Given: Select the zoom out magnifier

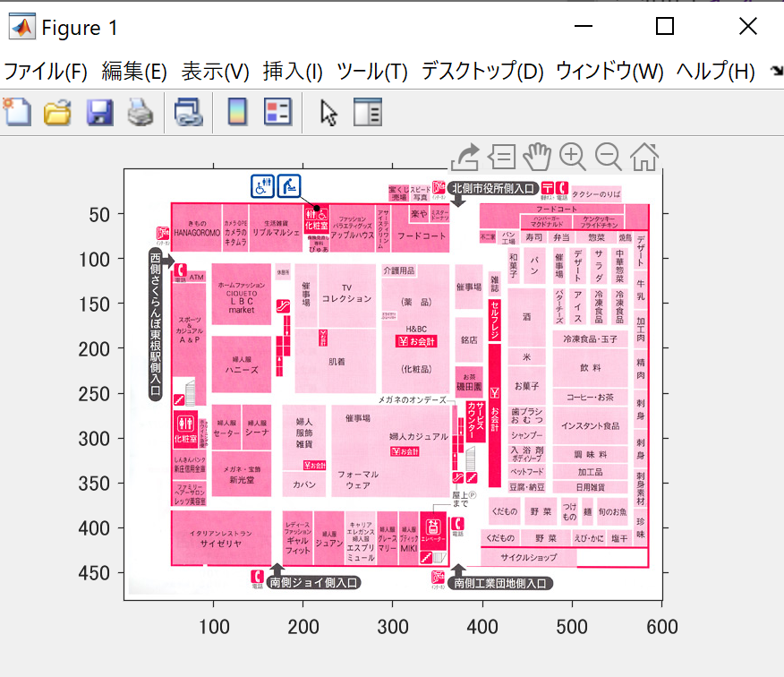Looking at the screenshot, I should [x=609, y=157].
